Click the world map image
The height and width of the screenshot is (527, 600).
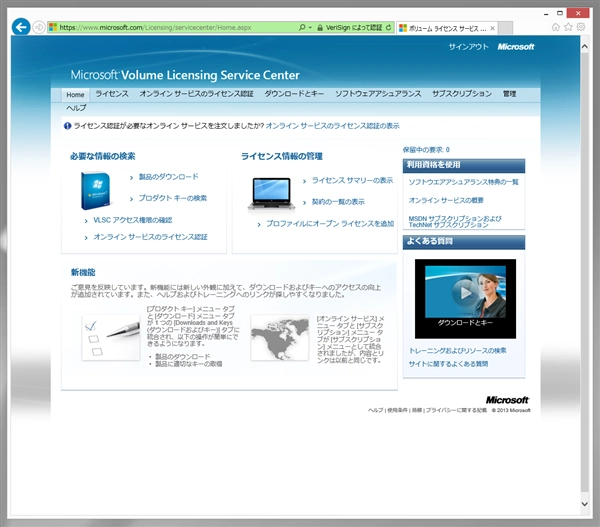pos(280,338)
